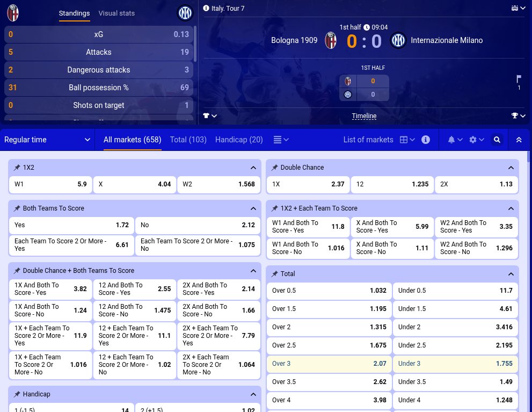
Task: Select the Total (103) tab
Action: 188,140
